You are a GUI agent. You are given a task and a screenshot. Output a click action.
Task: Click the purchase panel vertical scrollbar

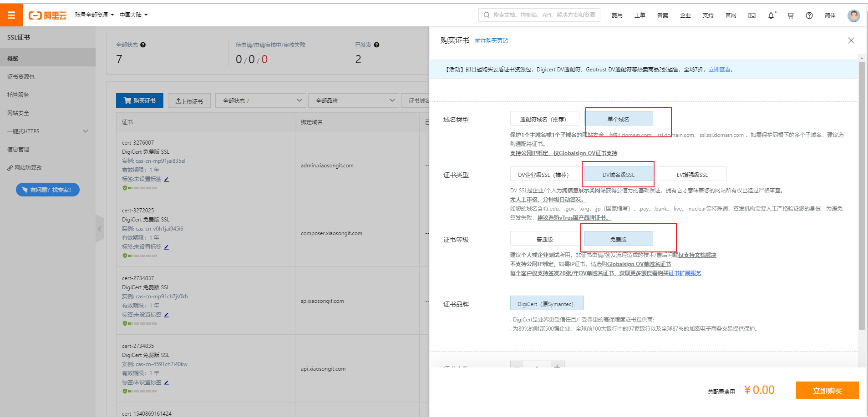click(x=861, y=196)
